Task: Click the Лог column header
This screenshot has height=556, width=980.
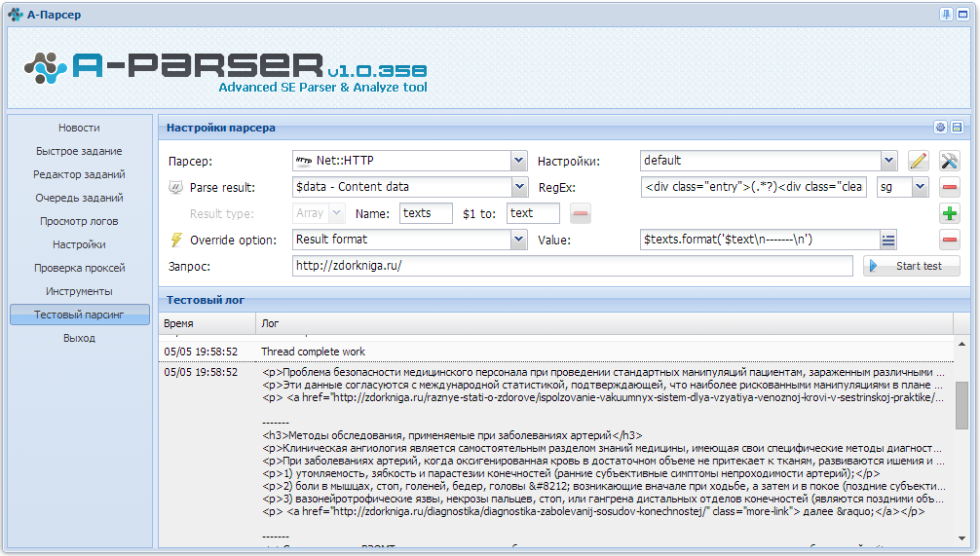Action: click(x=604, y=323)
